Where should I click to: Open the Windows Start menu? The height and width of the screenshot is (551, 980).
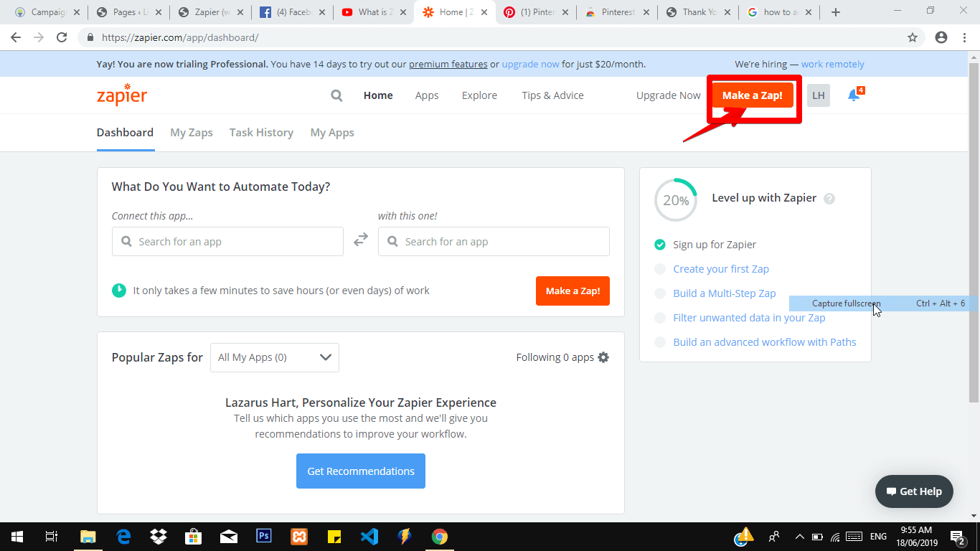point(17,537)
